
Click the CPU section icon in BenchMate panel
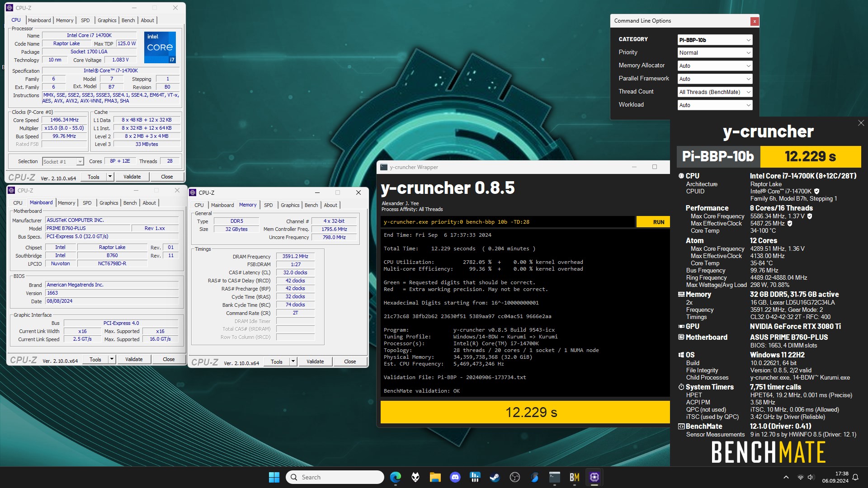[681, 176]
